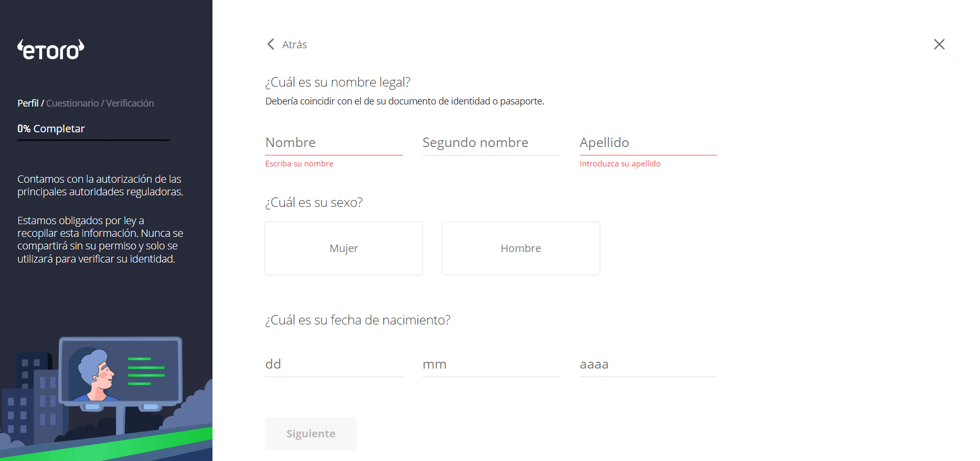Viewport: 980px width, 461px height.
Task: Click the billboard profile illustration
Action: 121,371
